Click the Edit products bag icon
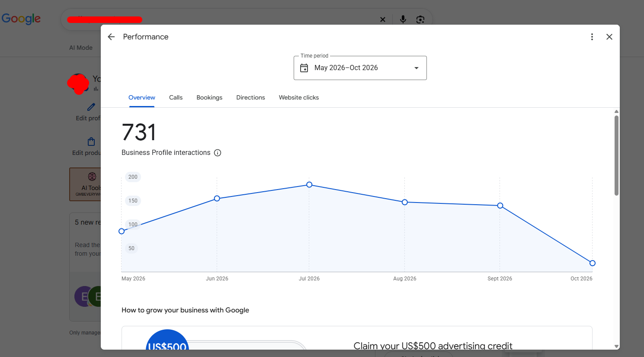Screen dimensions: 644x357 (x=91, y=142)
